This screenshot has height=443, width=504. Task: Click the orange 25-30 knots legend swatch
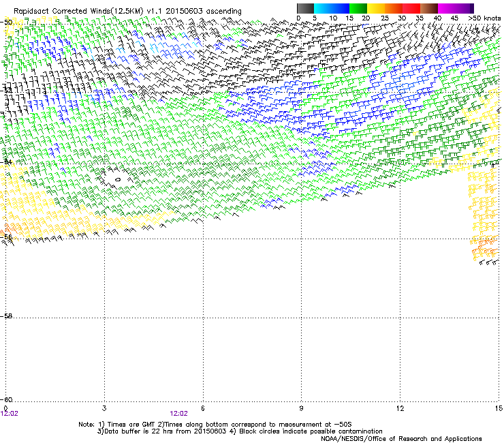pos(394,8)
